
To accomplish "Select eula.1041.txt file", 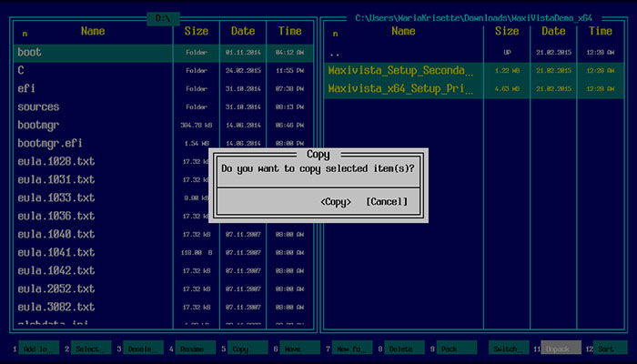I will pos(163,252).
